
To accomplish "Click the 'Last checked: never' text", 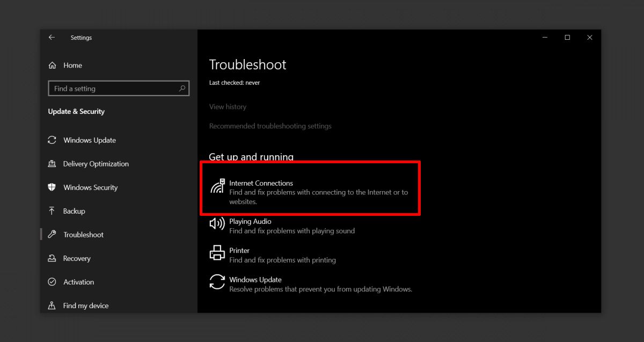I will [235, 83].
